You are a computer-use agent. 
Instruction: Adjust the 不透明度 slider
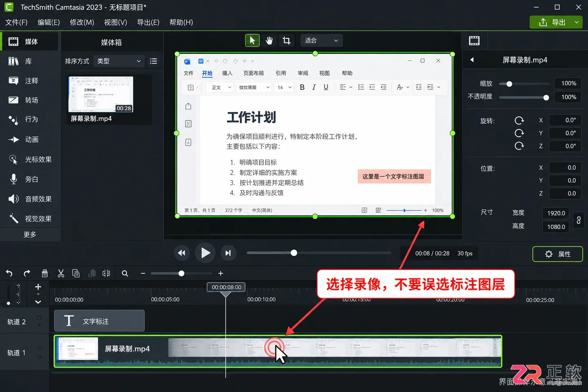524,97
